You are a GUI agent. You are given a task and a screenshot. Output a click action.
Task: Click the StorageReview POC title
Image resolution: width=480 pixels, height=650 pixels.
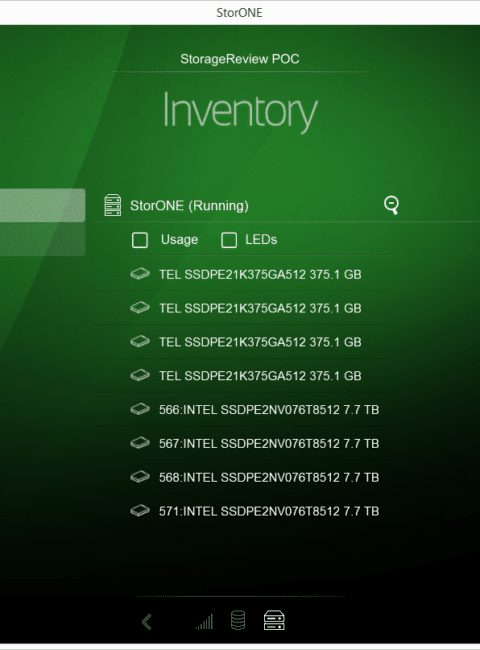(x=240, y=59)
